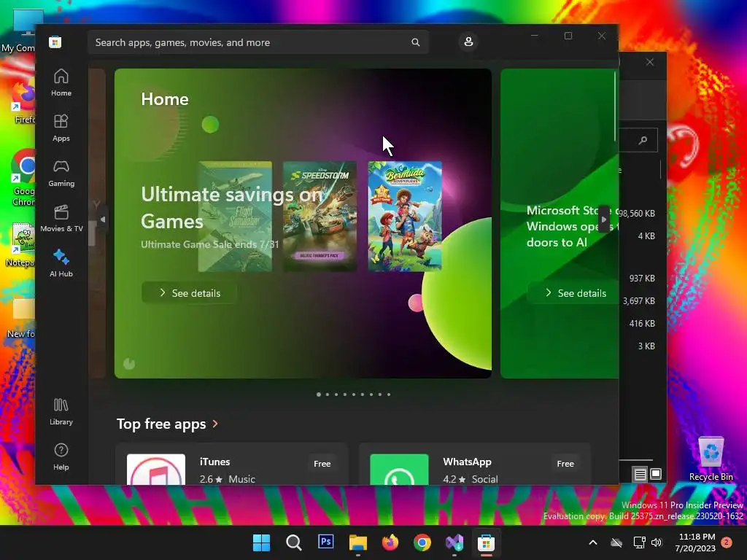Show next banner with right arrow
This screenshot has height=560, width=747.
[603, 219]
